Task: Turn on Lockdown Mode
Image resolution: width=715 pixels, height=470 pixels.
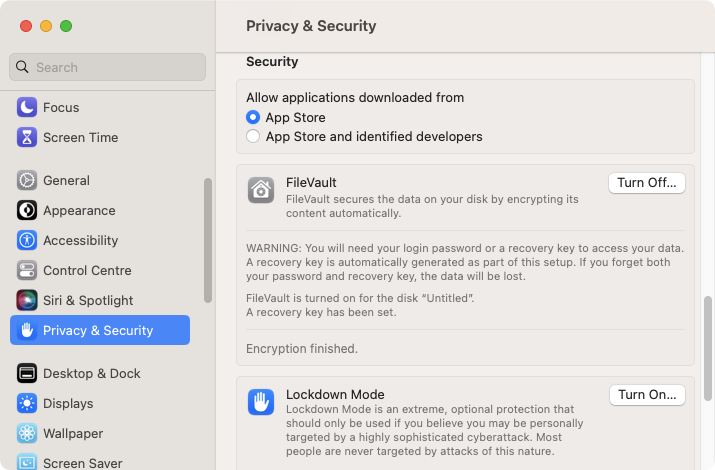Action: [x=647, y=395]
